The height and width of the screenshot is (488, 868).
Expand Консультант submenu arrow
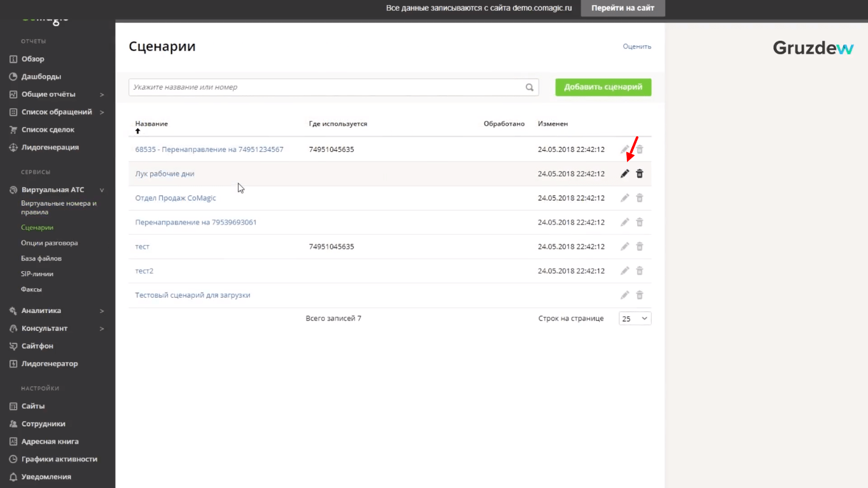click(x=102, y=329)
